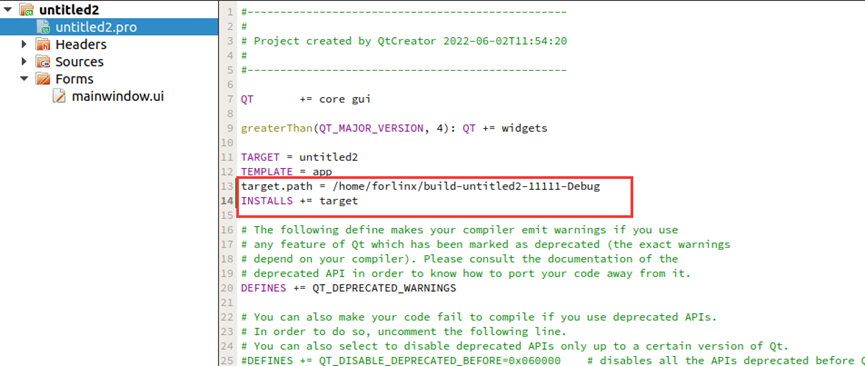Click comment starting 'The following define makes'
865x366 pixels.
tap(460, 230)
